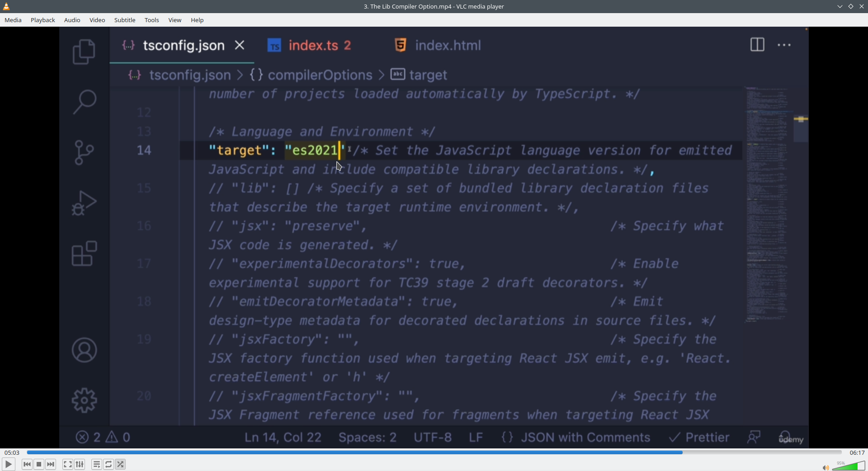Click line number 14 in the gutter
868x471 pixels.
(144, 151)
